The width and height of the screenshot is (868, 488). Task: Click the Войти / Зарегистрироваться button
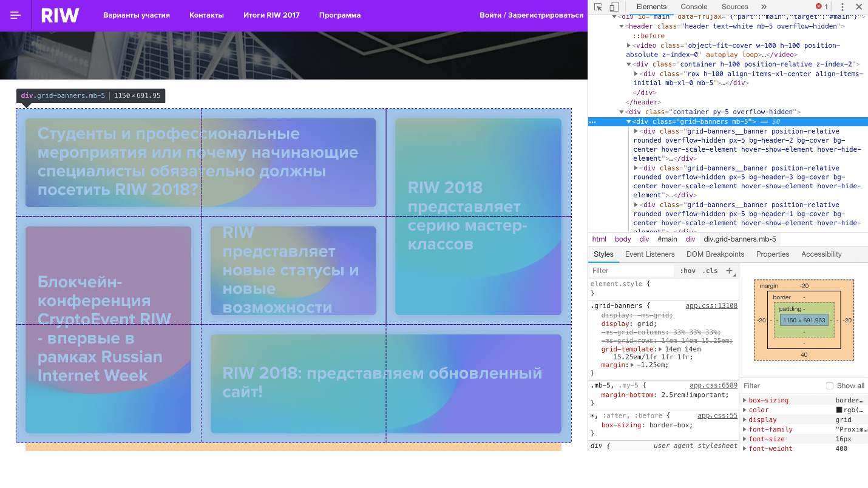click(532, 15)
